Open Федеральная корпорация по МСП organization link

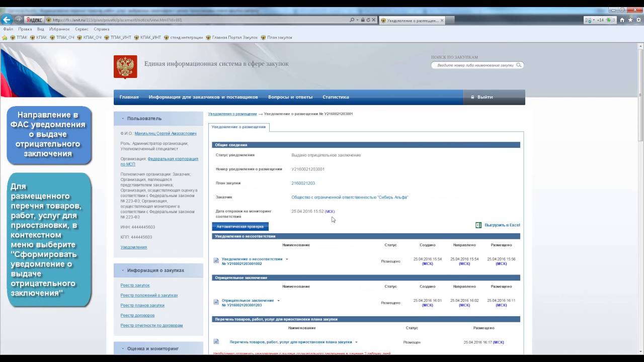tap(159, 161)
